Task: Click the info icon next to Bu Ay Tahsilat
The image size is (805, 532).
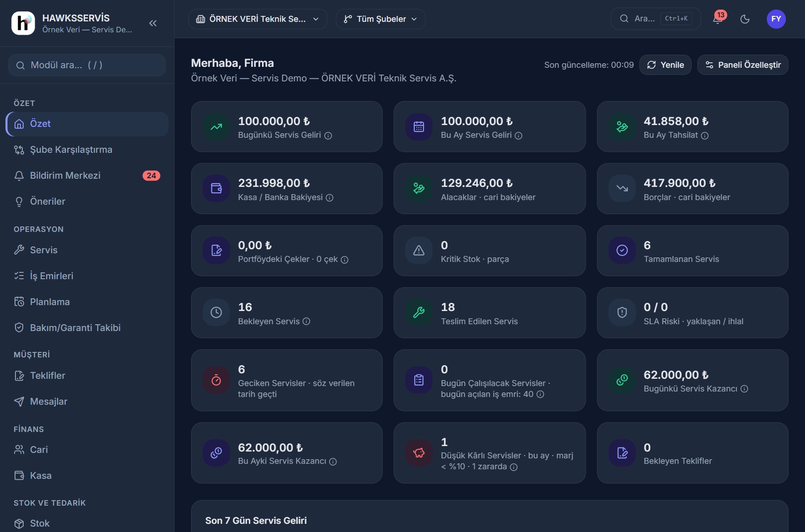Action: (704, 136)
